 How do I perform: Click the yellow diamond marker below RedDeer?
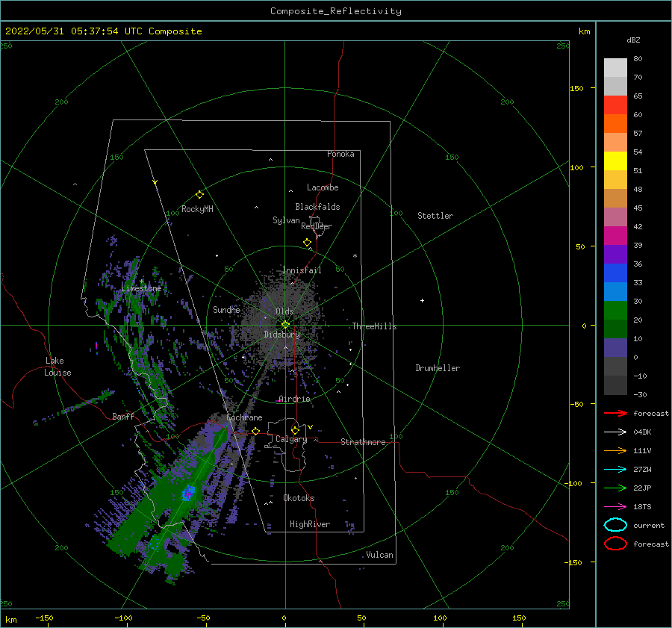coord(308,242)
